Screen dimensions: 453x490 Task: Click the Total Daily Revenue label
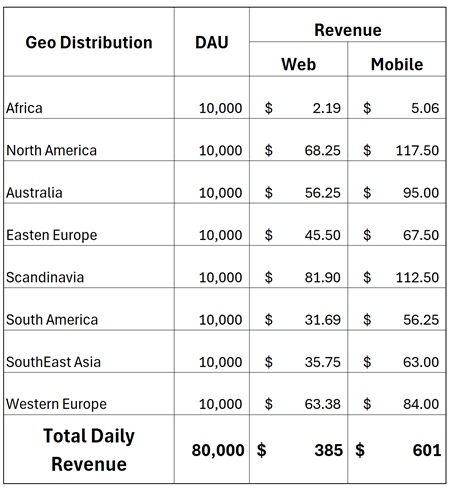[89, 449]
